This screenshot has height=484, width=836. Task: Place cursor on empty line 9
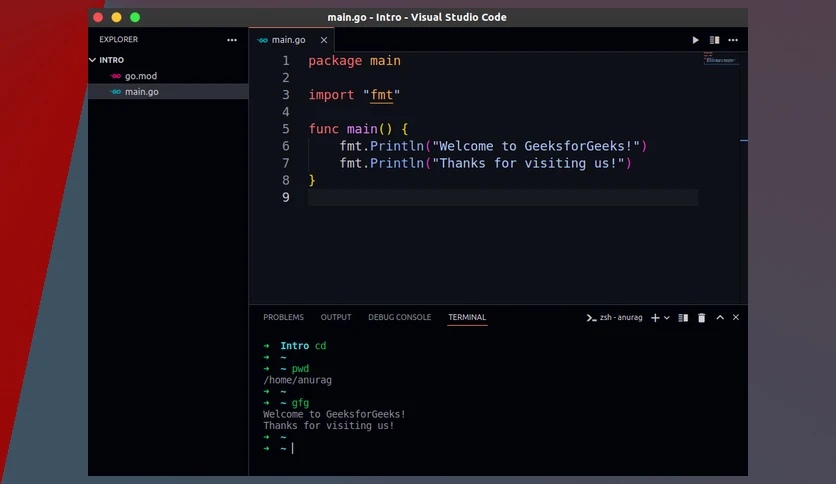pos(502,197)
